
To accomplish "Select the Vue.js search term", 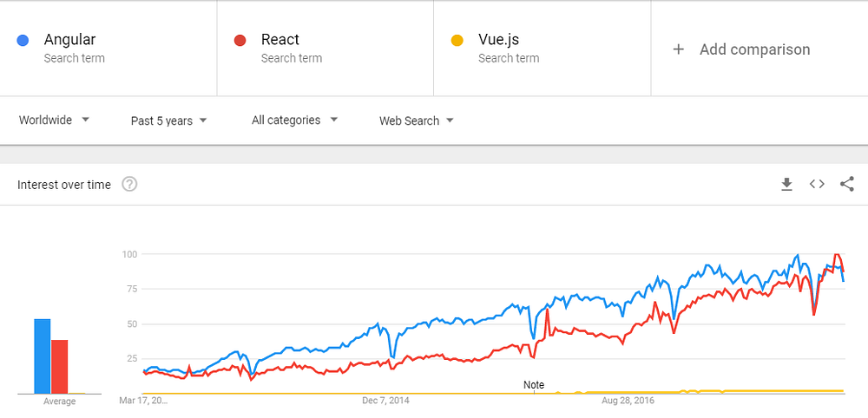I will tap(498, 40).
